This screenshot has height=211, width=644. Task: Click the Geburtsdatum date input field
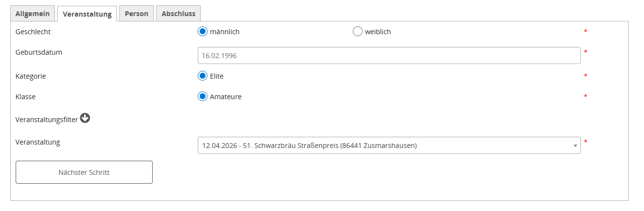coord(389,56)
